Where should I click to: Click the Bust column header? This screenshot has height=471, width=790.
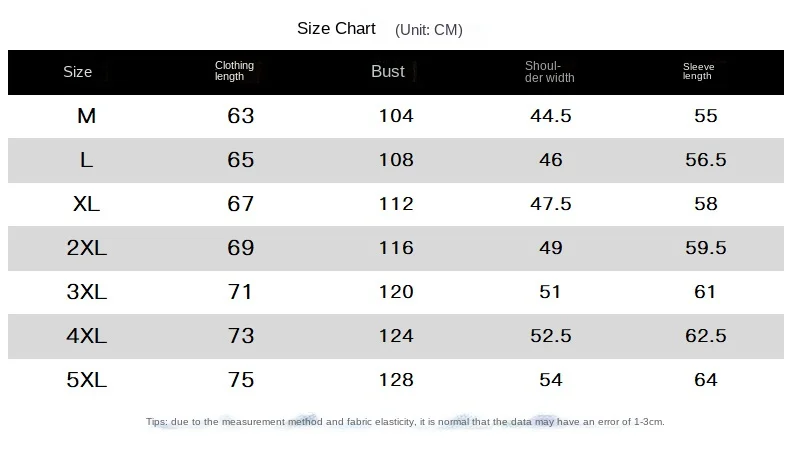coord(388,72)
